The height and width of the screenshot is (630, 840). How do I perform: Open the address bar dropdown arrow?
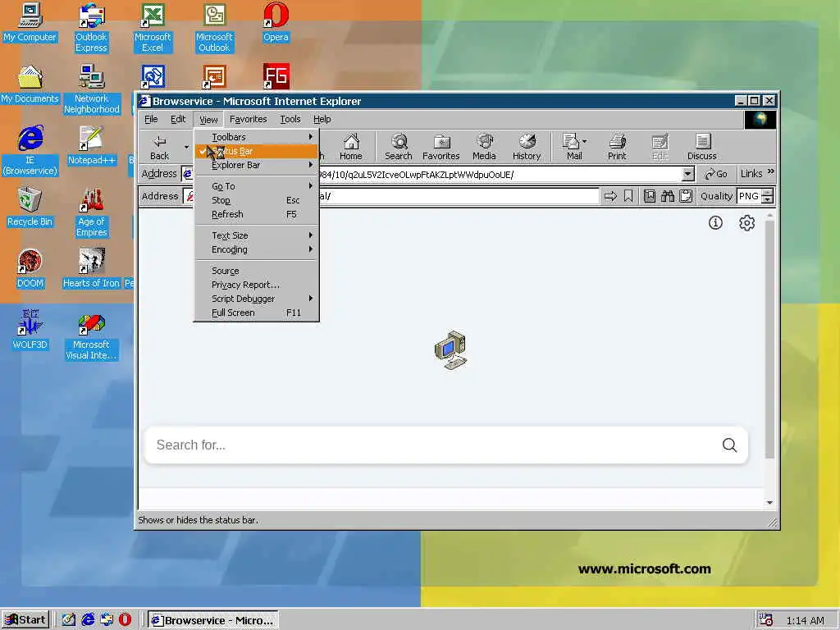688,174
